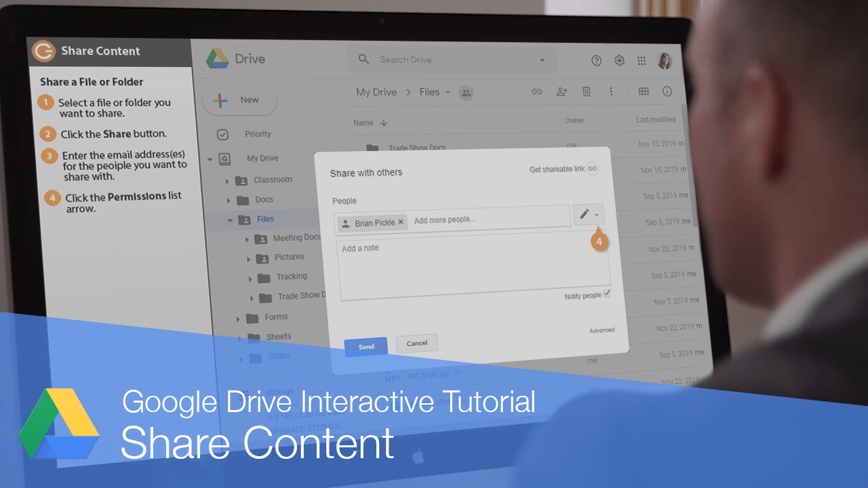Click the New button
The width and height of the screenshot is (868, 488).
point(239,100)
